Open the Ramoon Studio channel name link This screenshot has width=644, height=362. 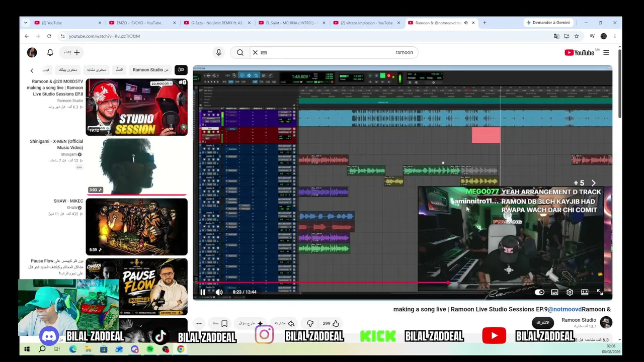coord(579,320)
